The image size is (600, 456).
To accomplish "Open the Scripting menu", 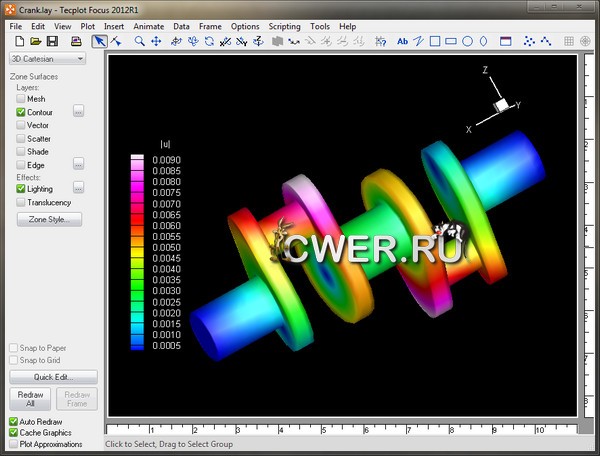I will point(285,26).
